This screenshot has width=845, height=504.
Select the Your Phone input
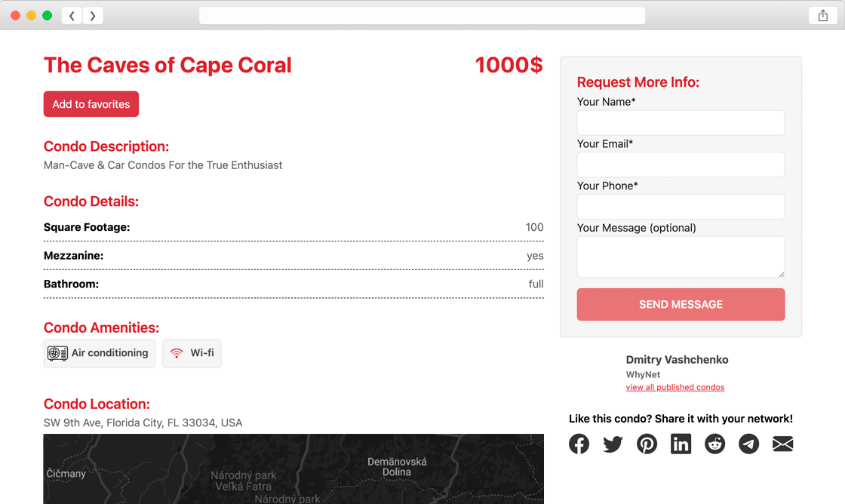(x=681, y=207)
